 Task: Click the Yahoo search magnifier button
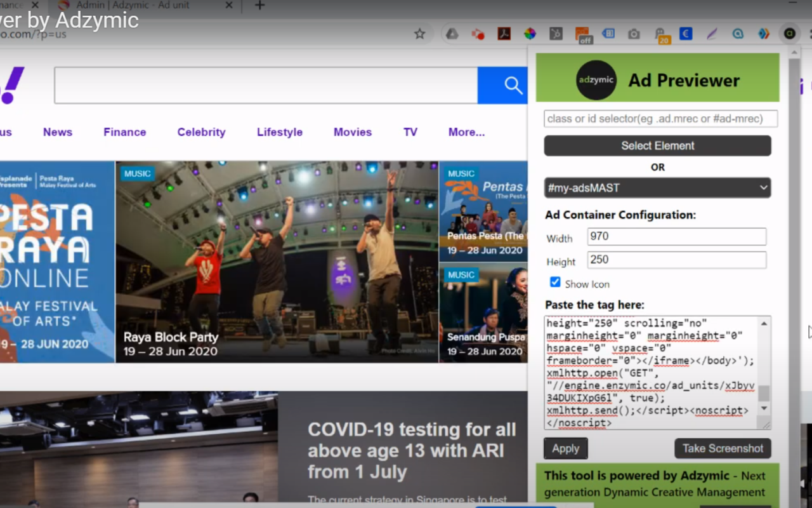pyautogui.click(x=502, y=85)
